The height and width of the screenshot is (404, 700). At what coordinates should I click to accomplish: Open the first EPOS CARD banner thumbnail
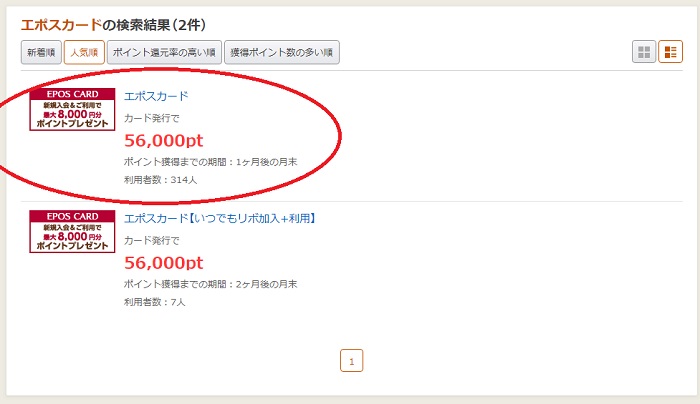coord(72,109)
